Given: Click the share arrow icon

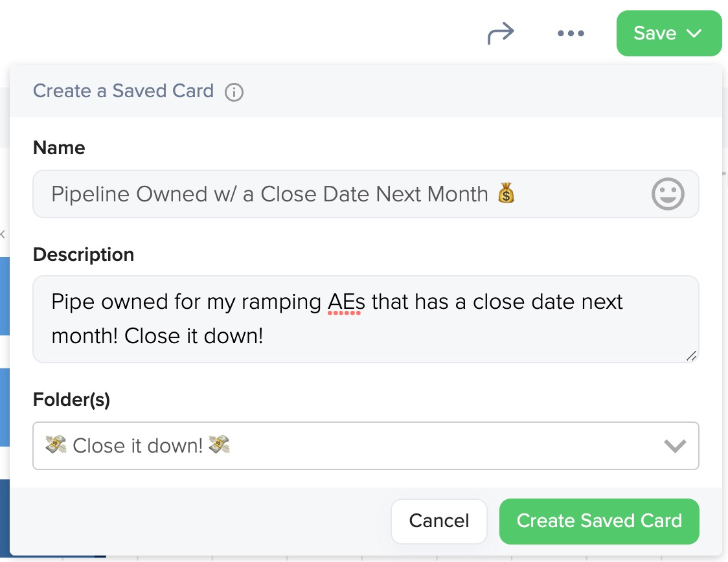Looking at the screenshot, I should [501, 33].
